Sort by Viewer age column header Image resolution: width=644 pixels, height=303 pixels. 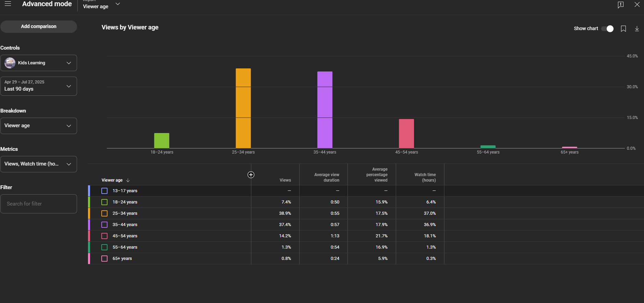[x=112, y=180]
